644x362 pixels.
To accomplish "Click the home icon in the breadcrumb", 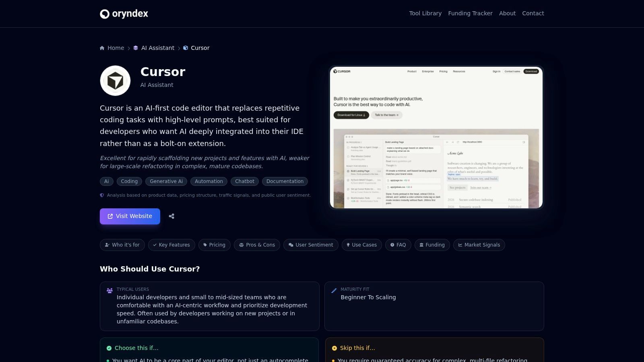I will (x=102, y=48).
